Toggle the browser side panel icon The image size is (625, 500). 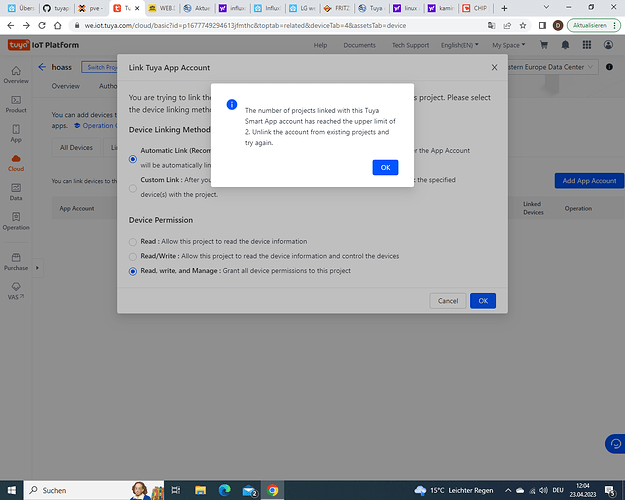[x=542, y=26]
